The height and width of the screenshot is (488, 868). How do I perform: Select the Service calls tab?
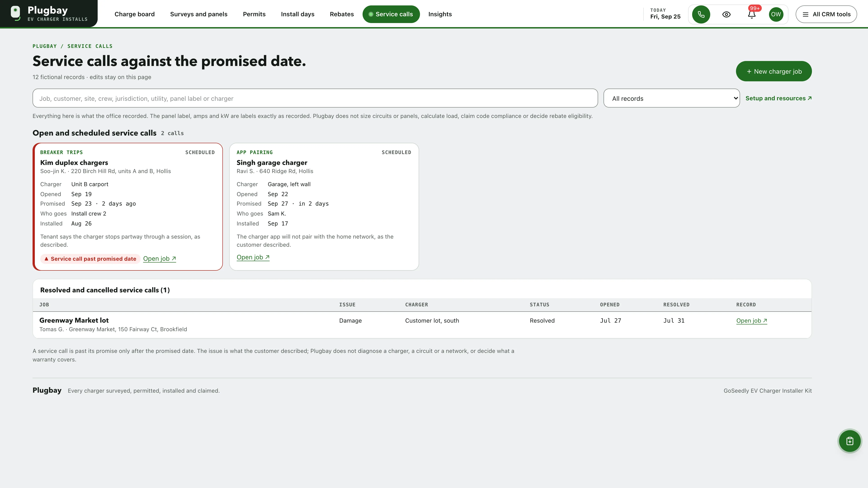pos(391,14)
